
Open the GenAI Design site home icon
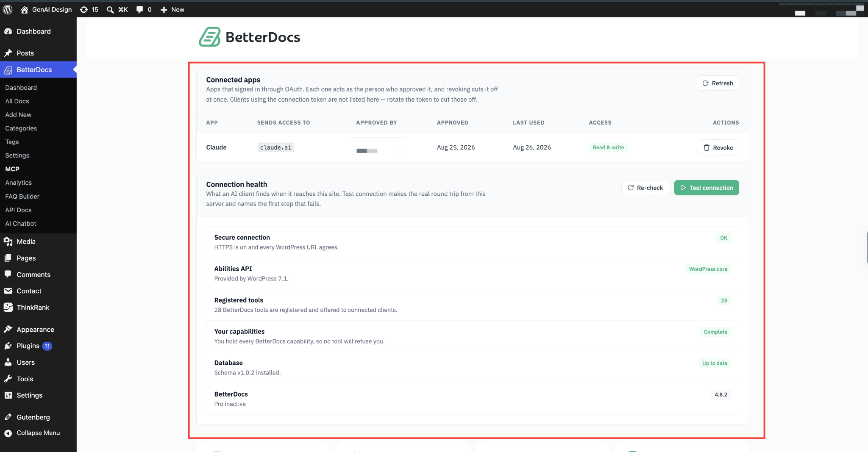(24, 9)
